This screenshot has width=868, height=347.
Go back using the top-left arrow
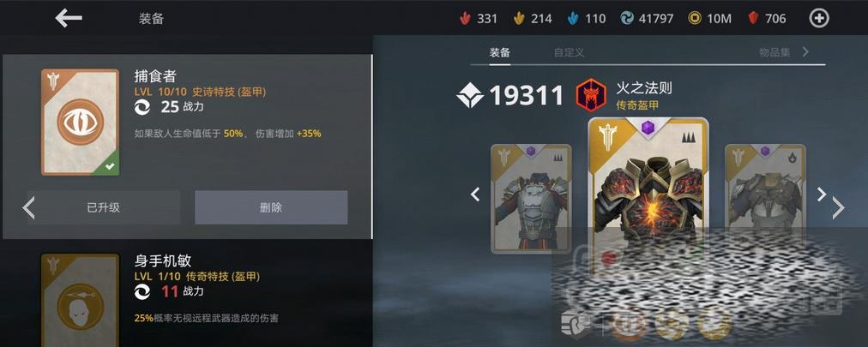coord(69,18)
